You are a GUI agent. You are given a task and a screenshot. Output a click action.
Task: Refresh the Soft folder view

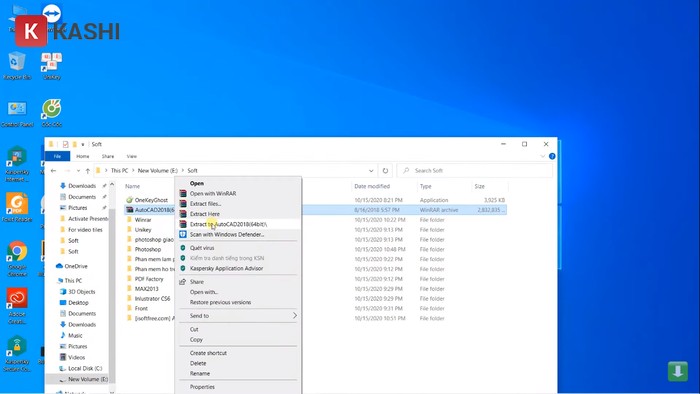click(x=385, y=170)
